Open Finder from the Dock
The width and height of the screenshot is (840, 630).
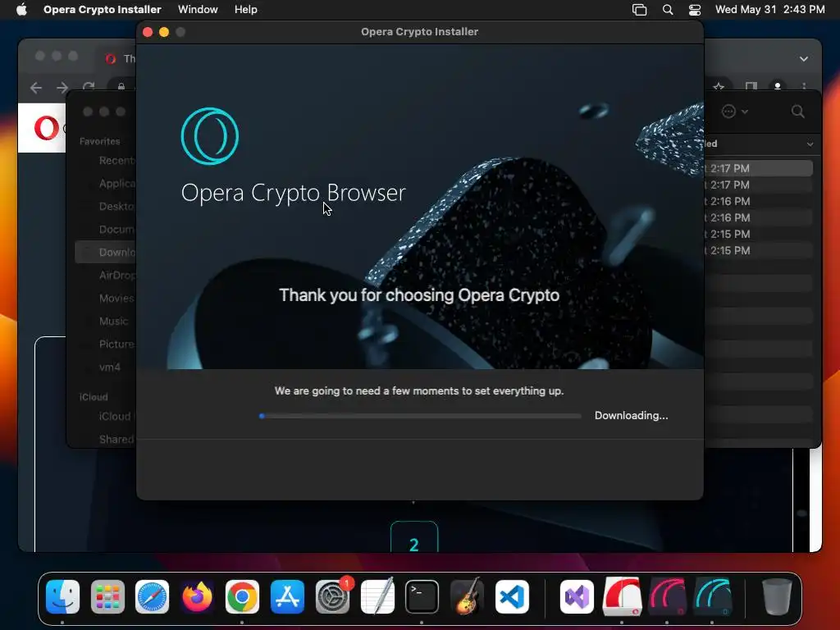62,597
